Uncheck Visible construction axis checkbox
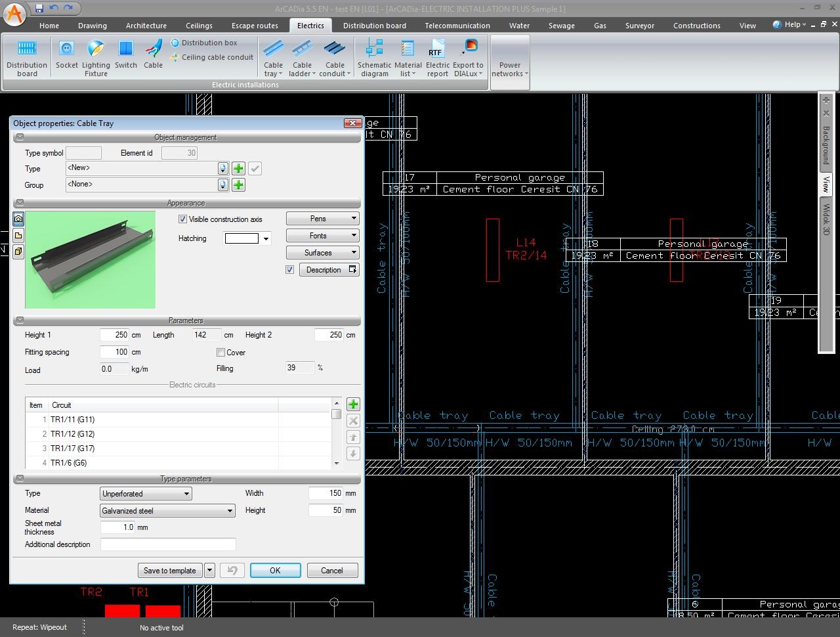840x637 pixels. pyautogui.click(x=183, y=219)
